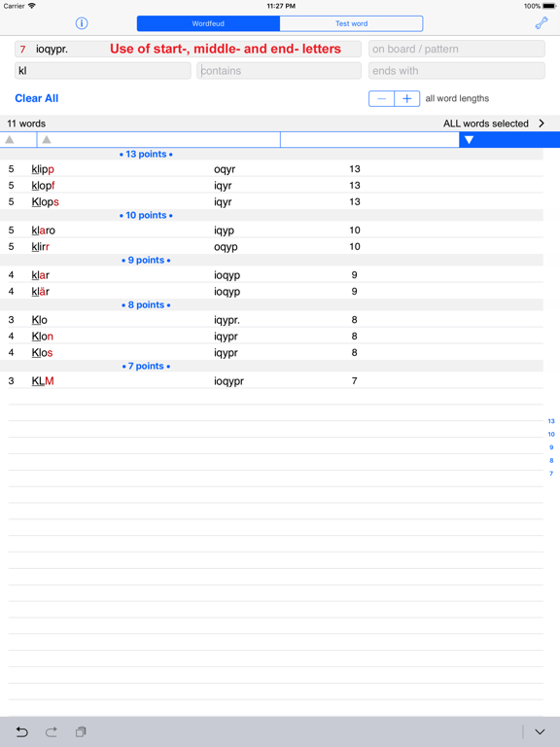Viewport: 560px width, 747px height.
Task: Open settings via the wrench icon
Action: coord(542,23)
